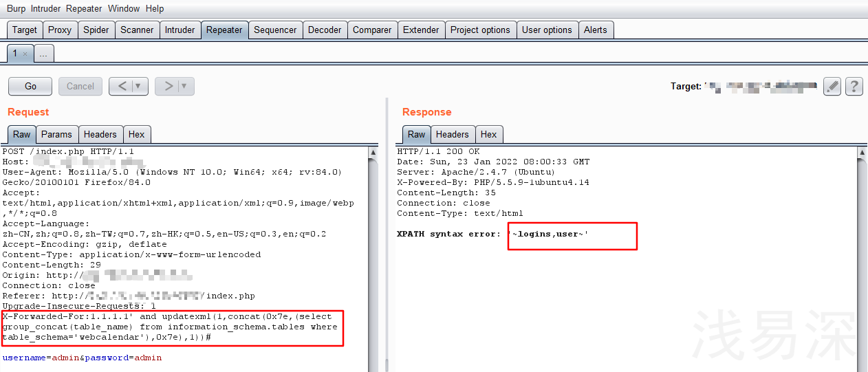Switch to the Extender tab
The width and height of the screenshot is (868, 372).
[x=421, y=30]
